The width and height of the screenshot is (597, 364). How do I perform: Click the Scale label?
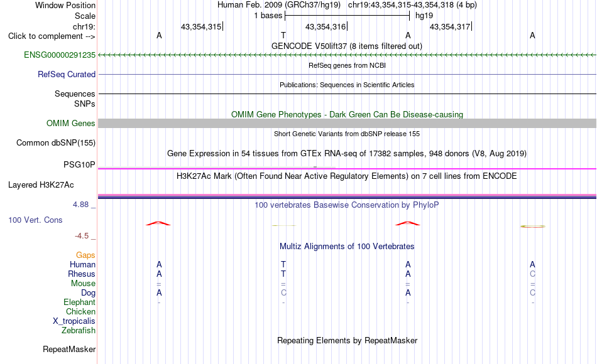tap(85, 16)
